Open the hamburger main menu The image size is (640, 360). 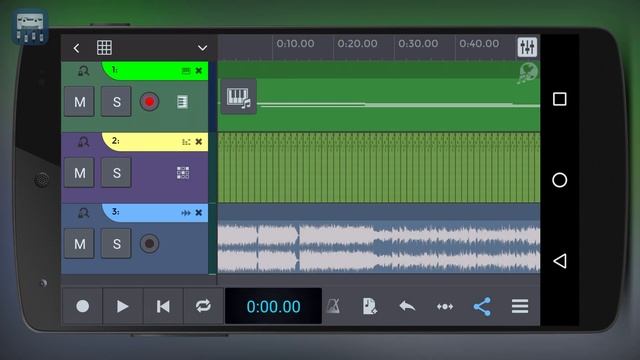pyautogui.click(x=520, y=306)
